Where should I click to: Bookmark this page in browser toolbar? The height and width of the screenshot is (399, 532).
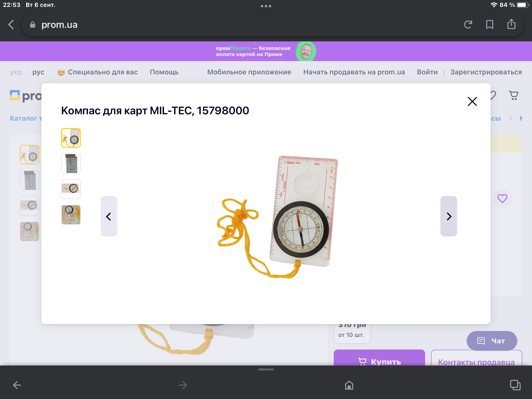490,25
